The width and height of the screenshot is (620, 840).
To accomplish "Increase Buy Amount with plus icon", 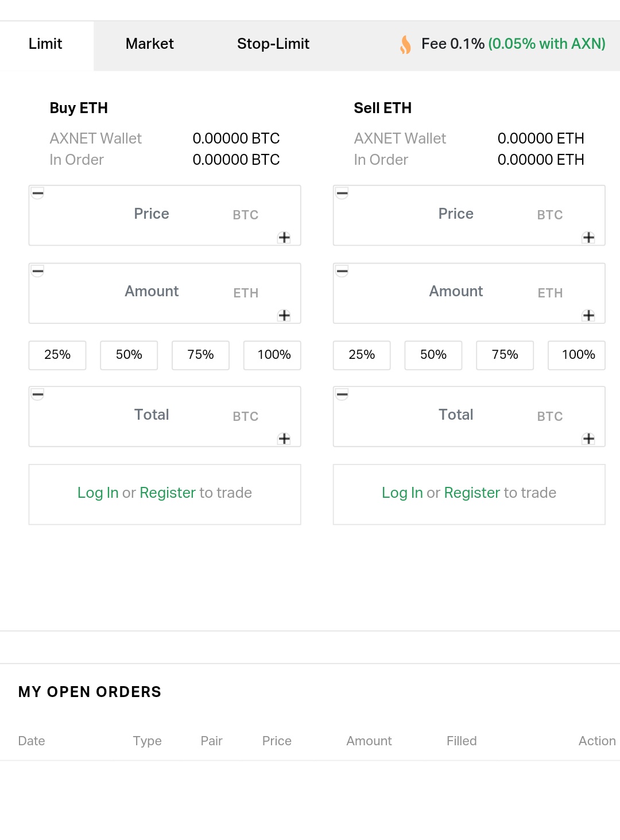I will 284,315.
